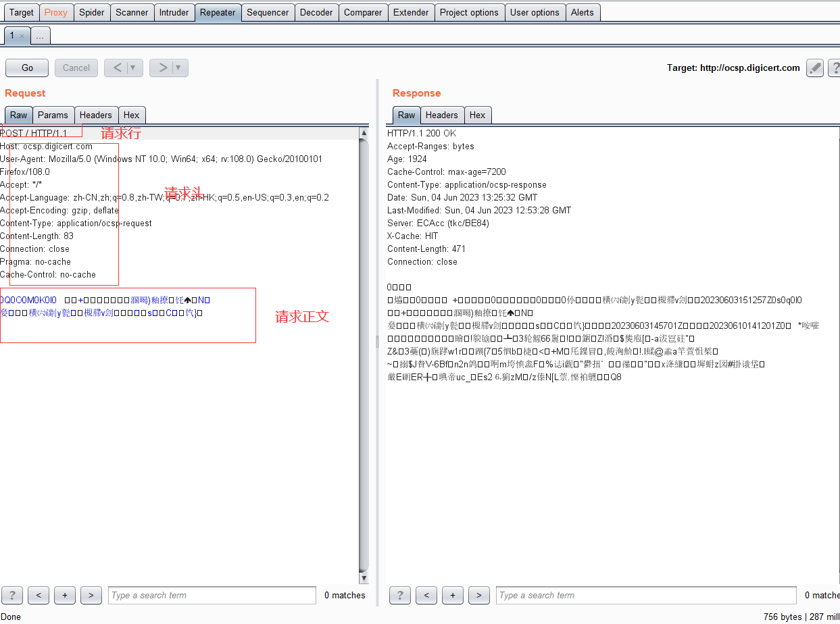Edit target with the pencil icon
Screen dimensions: 840x624
[x=815, y=68]
